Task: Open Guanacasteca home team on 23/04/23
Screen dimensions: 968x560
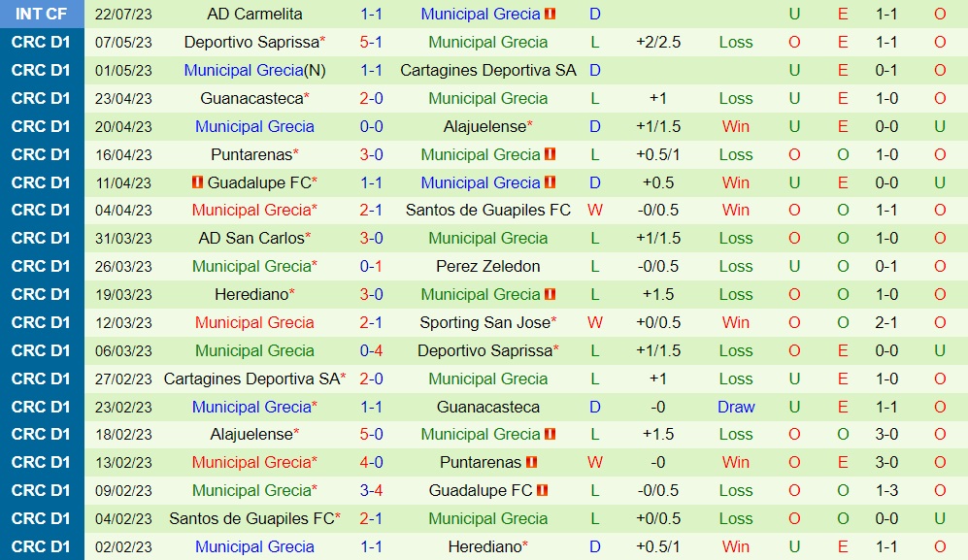Action: [x=250, y=99]
